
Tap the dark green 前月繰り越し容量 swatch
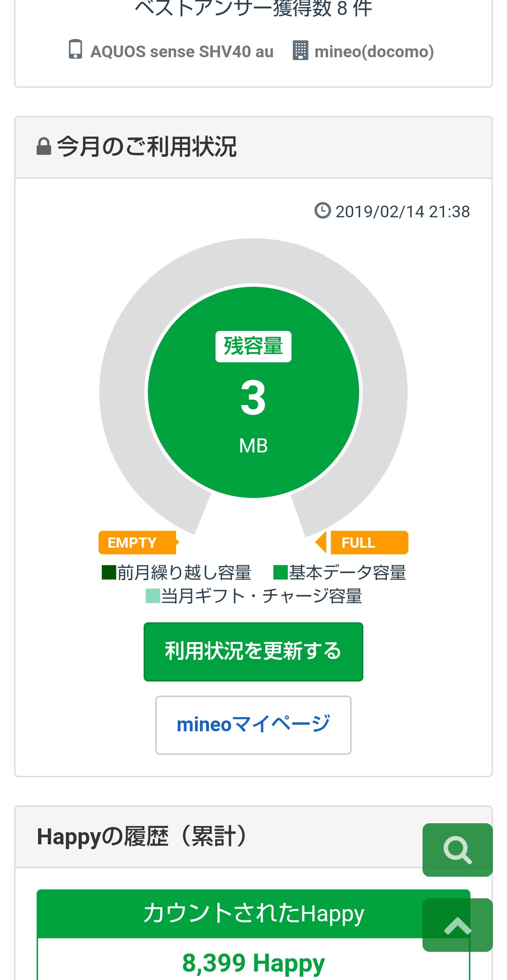(x=109, y=573)
